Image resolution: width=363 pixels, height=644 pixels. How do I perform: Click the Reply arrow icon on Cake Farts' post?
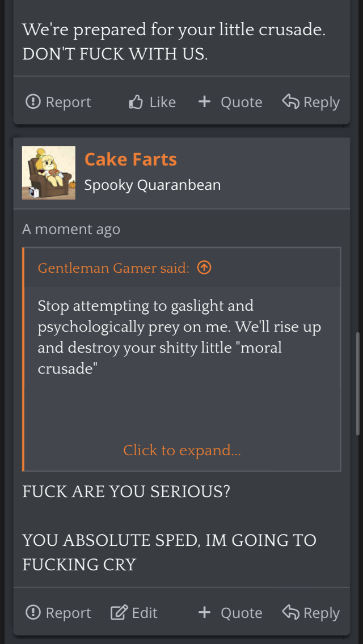click(x=290, y=612)
